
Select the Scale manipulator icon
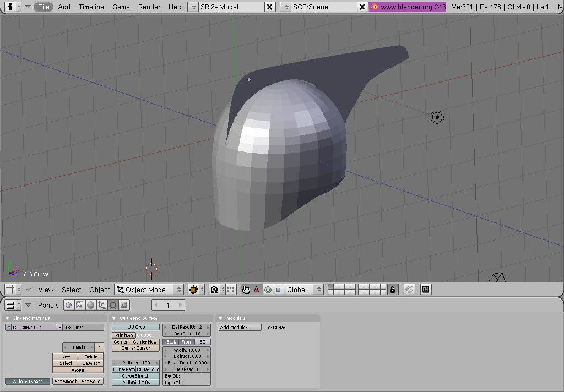pos(279,289)
